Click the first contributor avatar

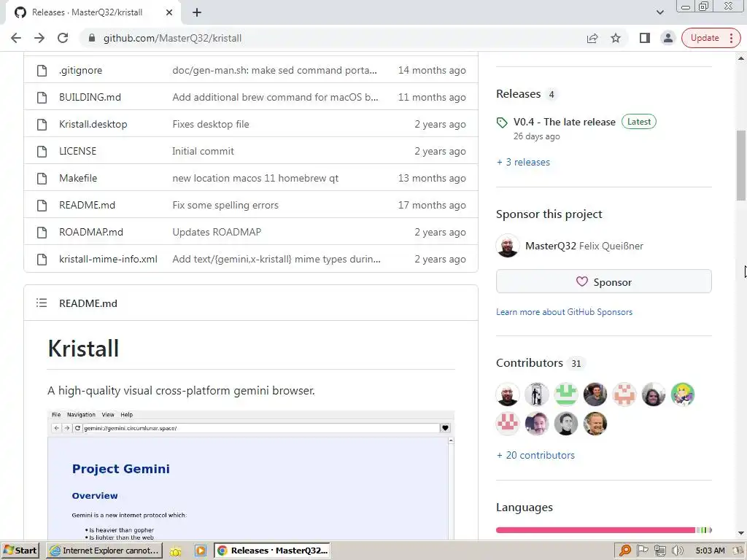click(508, 394)
